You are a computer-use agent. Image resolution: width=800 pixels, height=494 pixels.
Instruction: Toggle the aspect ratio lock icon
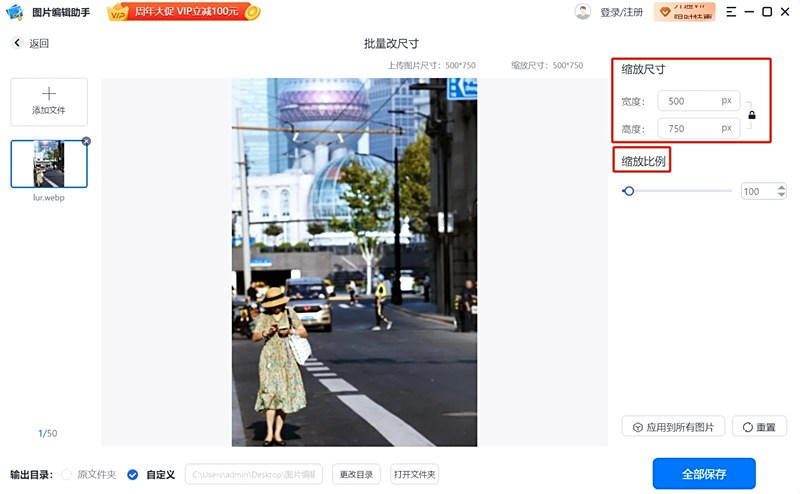752,115
